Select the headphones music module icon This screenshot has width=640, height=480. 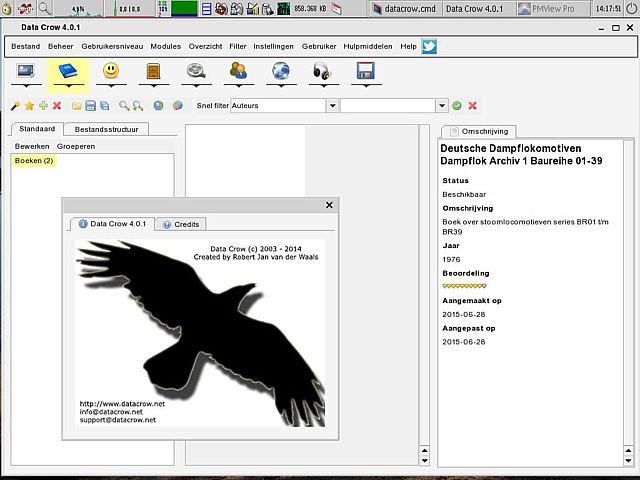323,72
